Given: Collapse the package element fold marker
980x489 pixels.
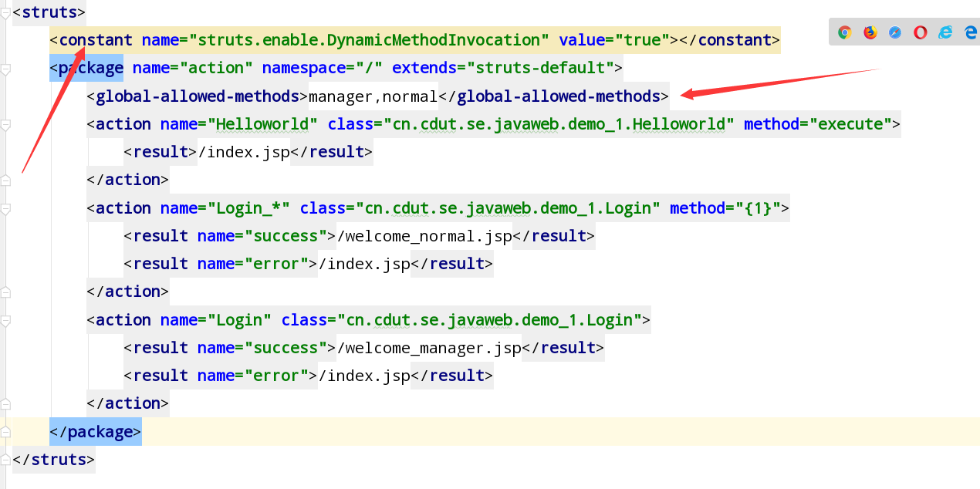Looking at the screenshot, I should [x=5, y=69].
